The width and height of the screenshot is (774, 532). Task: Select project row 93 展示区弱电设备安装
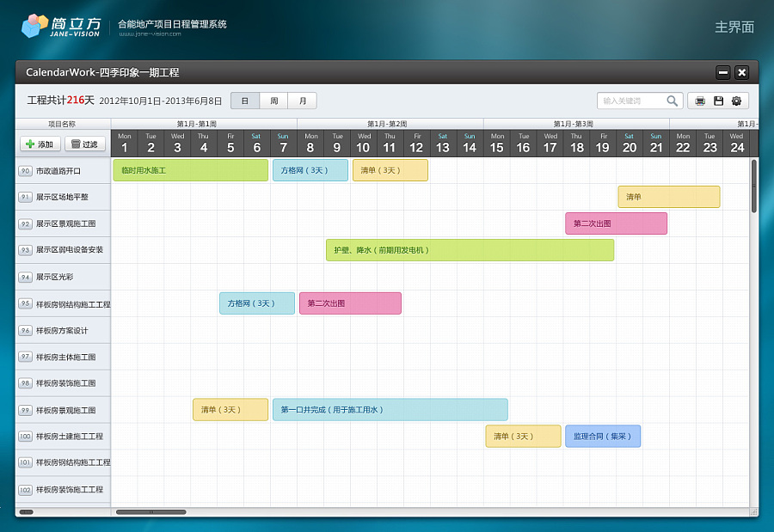click(63, 250)
